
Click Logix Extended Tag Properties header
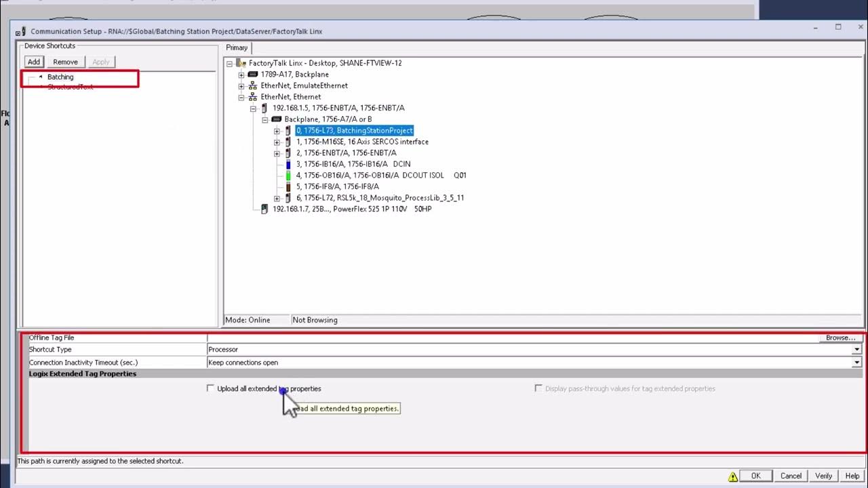[83, 374]
